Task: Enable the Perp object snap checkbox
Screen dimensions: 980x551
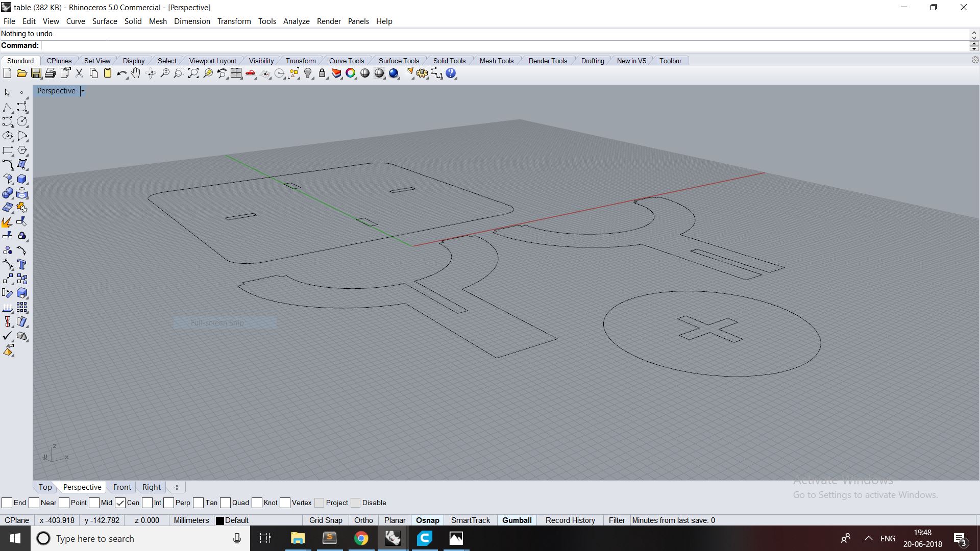Action: (x=169, y=503)
